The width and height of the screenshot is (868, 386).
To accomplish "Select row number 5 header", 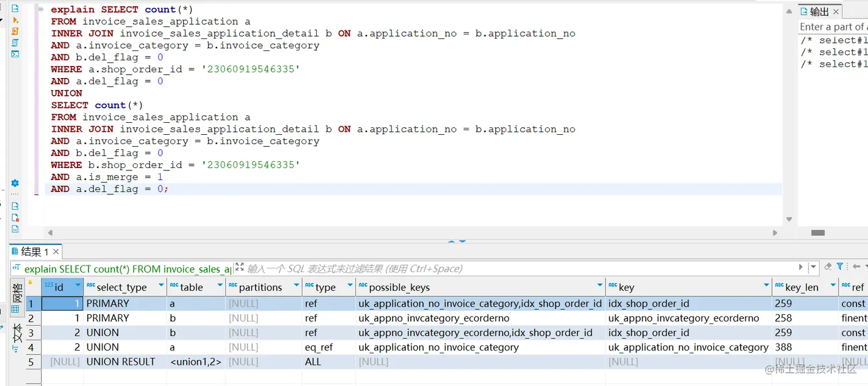I will coord(33,362).
